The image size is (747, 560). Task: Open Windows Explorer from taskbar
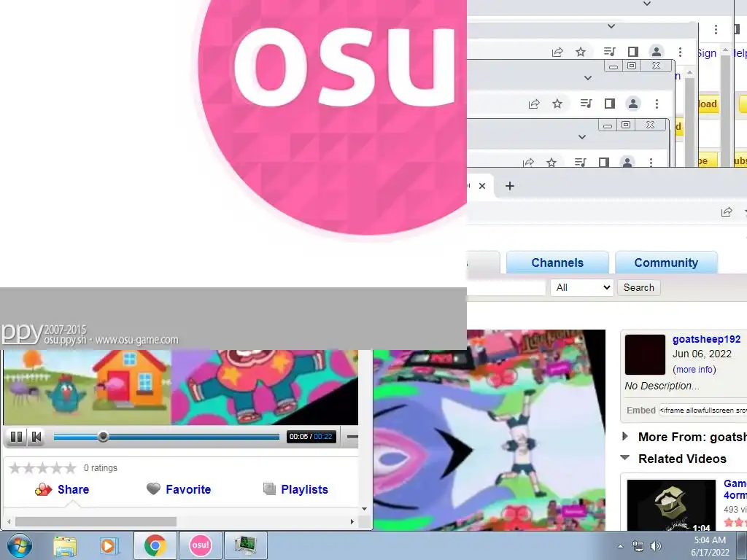coord(65,545)
